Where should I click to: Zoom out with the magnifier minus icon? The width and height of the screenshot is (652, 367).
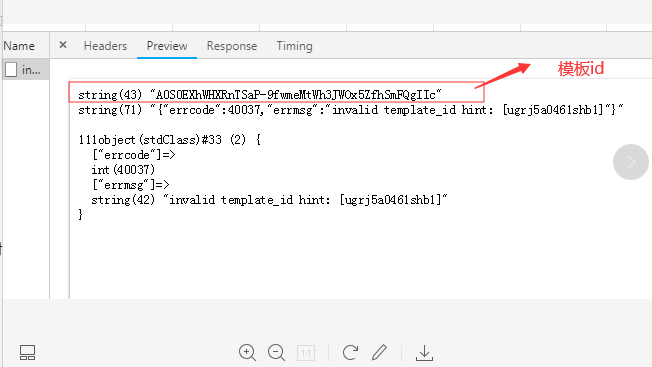pyautogui.click(x=277, y=352)
